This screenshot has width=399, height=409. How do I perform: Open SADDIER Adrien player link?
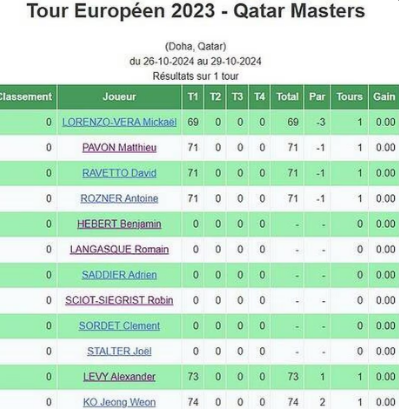(119, 275)
